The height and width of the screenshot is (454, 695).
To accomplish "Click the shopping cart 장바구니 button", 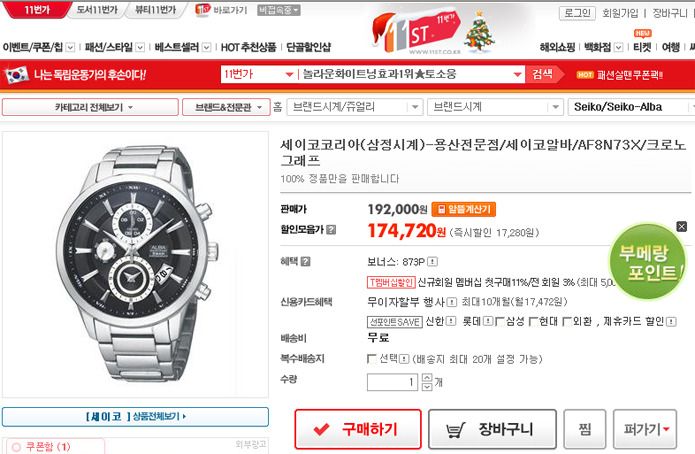I will [492, 429].
